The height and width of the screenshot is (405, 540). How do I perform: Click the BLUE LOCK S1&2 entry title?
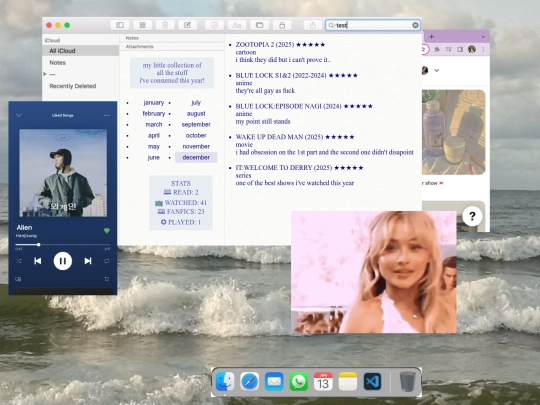pyautogui.click(x=281, y=75)
